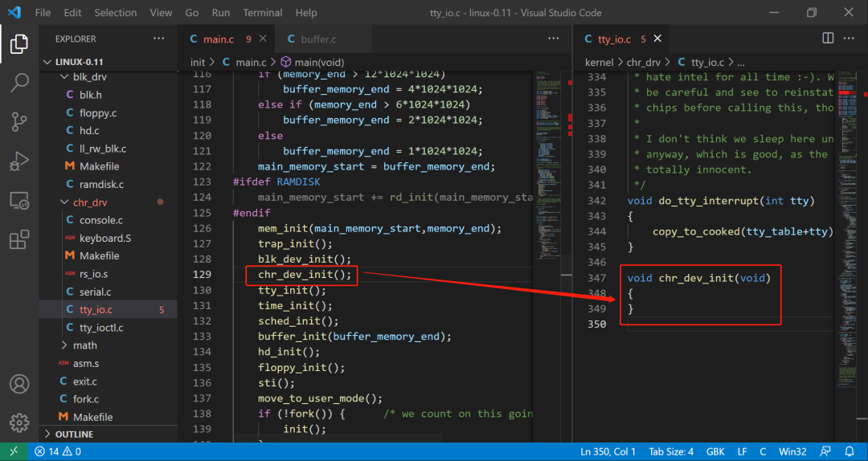Change the C language mode in status bar

[x=763, y=451]
